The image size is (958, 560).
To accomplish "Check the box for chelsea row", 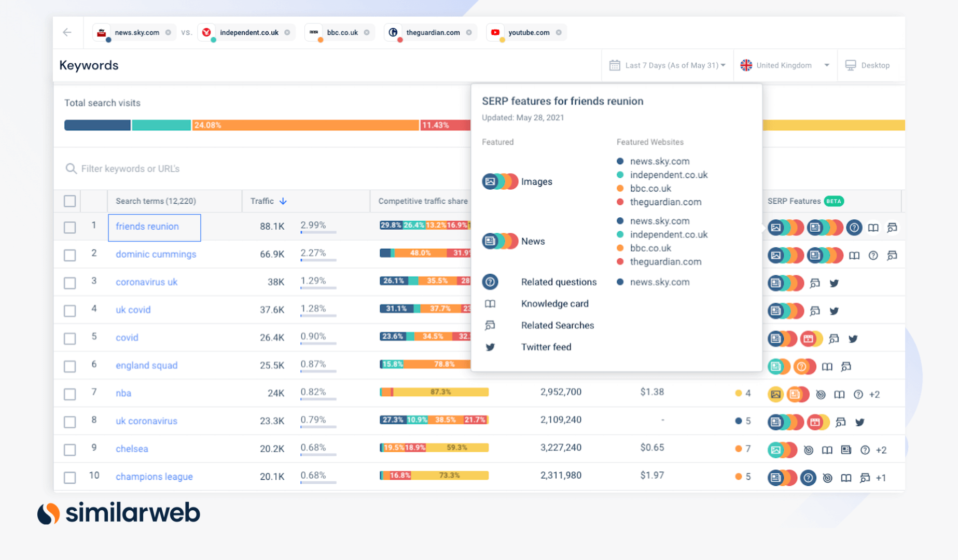I will click(x=70, y=450).
